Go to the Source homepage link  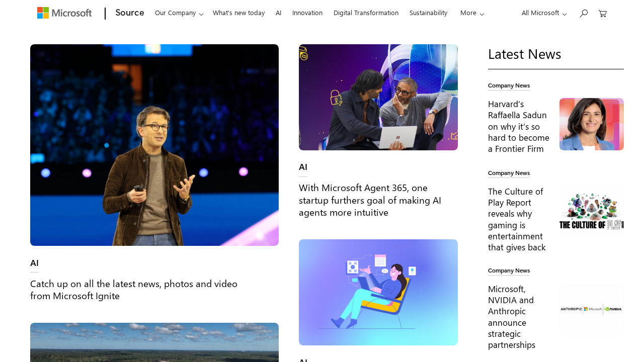[x=129, y=12]
